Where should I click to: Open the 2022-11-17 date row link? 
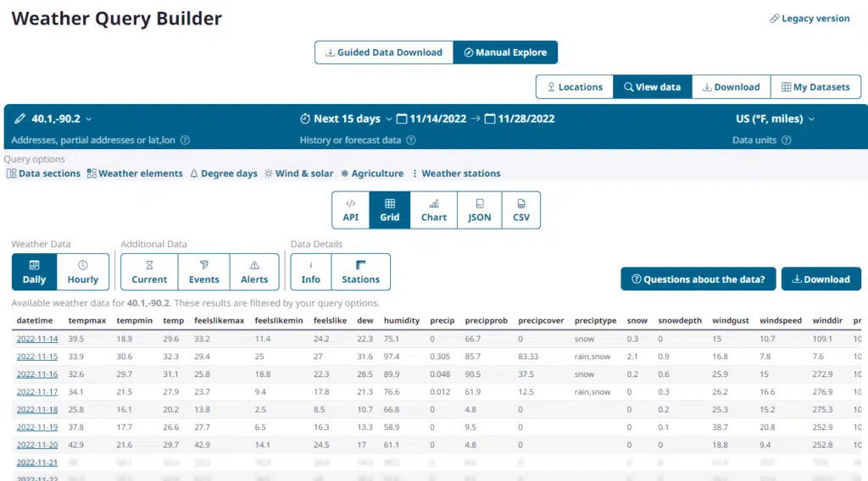(x=36, y=391)
